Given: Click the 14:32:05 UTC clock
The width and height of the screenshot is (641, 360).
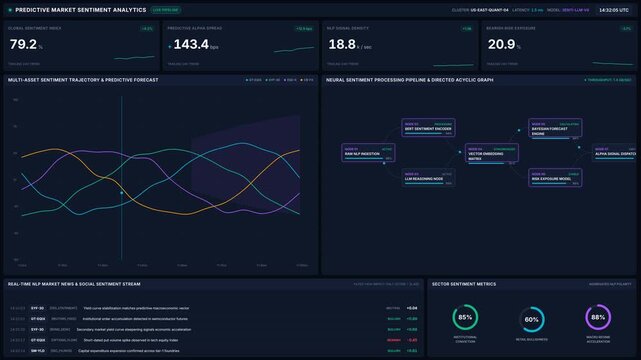Looking at the screenshot, I should click(x=614, y=10).
